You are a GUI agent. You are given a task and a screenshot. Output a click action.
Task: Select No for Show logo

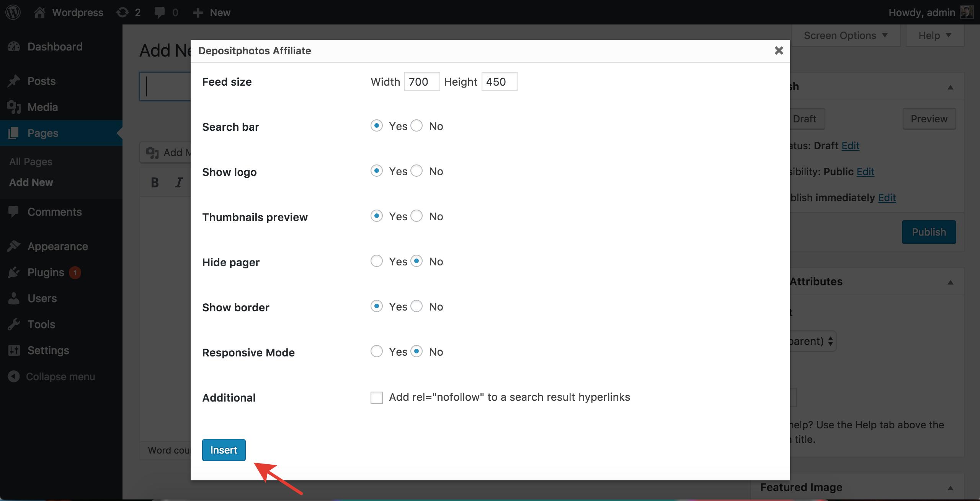point(416,171)
